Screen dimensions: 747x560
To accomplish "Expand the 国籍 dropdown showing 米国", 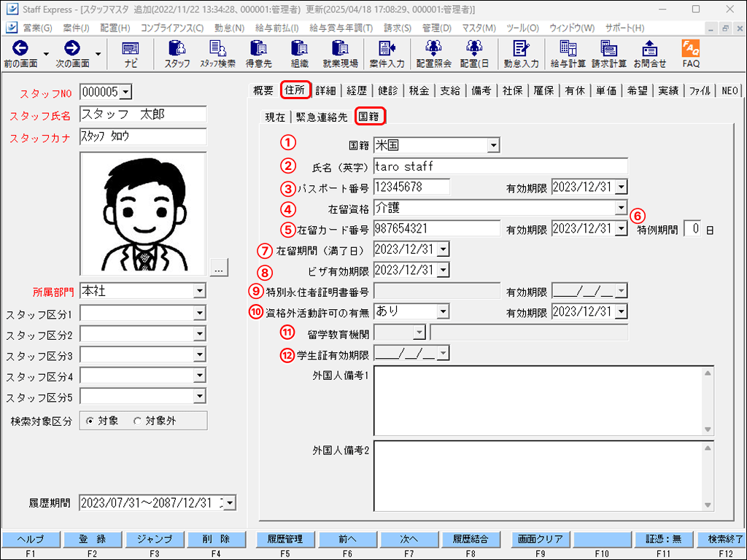I will [x=494, y=145].
